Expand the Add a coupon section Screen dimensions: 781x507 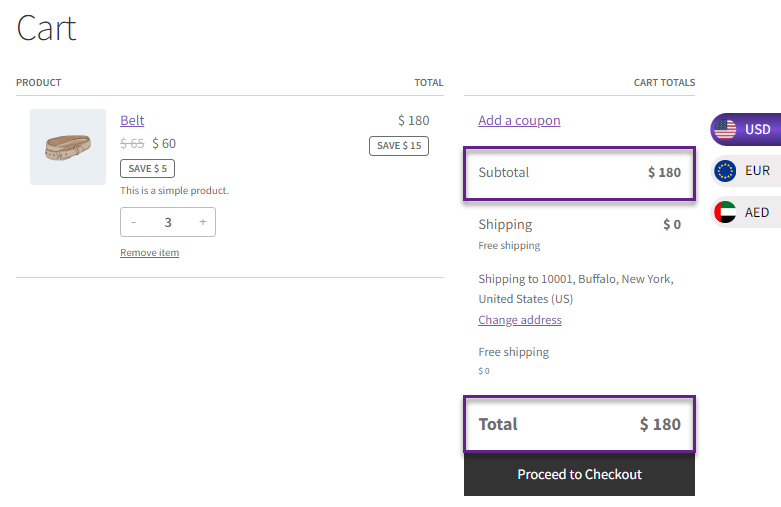pos(519,121)
